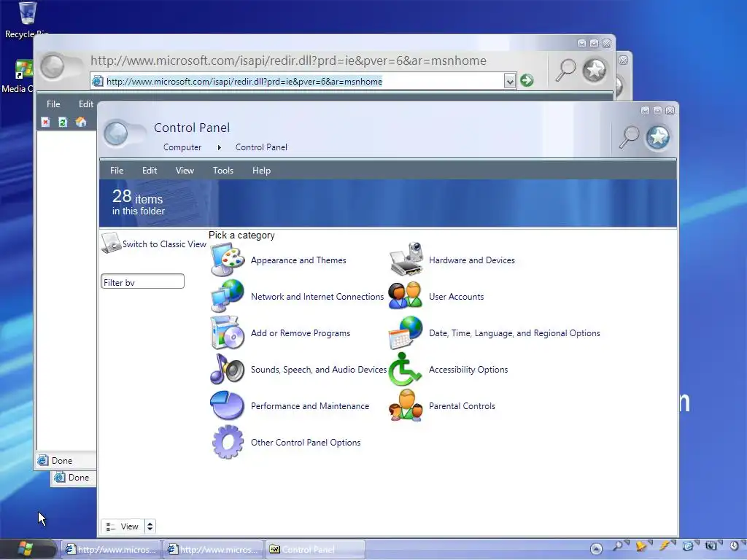Click the Home icon in Internet Explorer toolbar
The width and height of the screenshot is (747, 560).
[x=81, y=122]
